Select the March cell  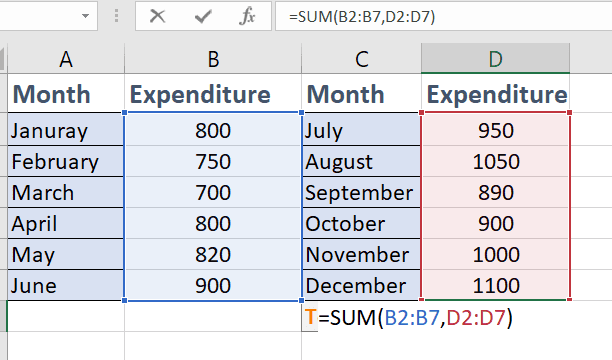(66, 192)
